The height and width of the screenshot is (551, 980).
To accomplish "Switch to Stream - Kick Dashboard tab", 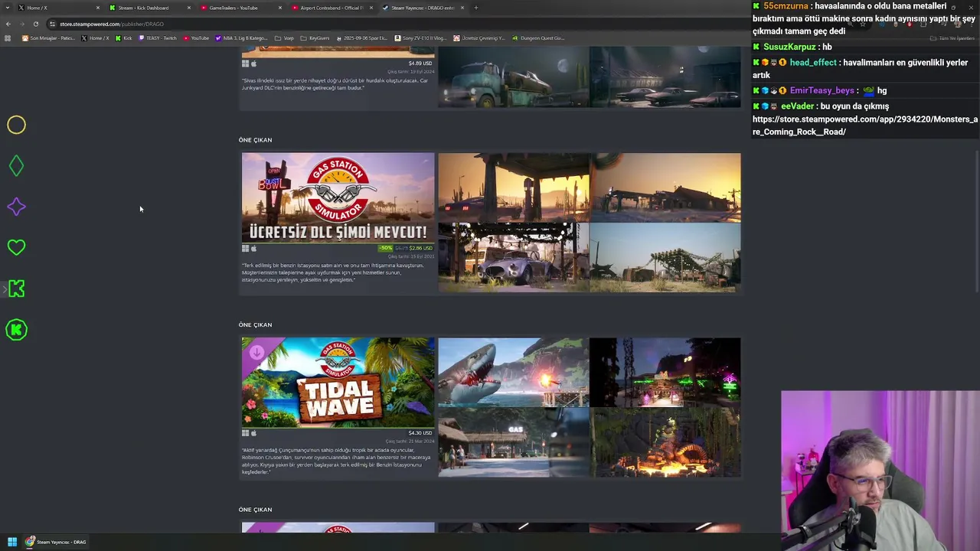I will (x=149, y=8).
